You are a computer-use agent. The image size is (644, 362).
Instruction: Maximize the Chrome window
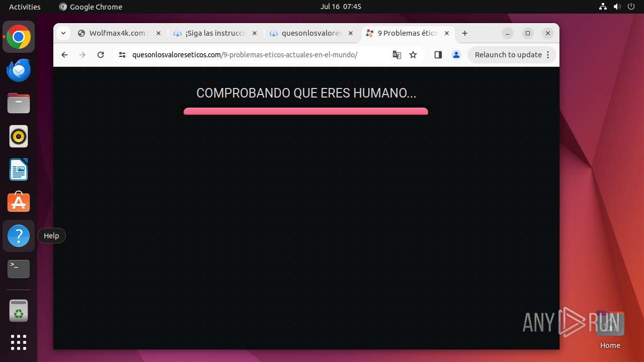[528, 33]
